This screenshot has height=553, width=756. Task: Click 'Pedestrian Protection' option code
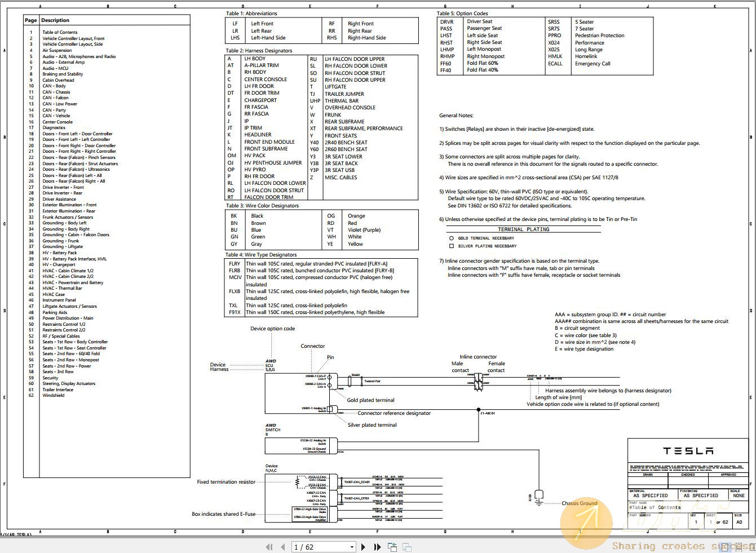pos(600,36)
